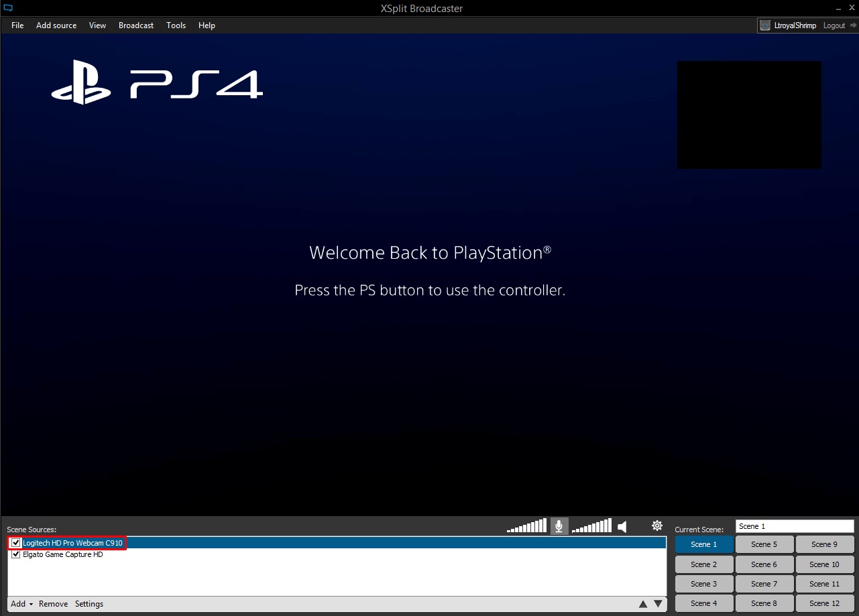Switch to Scene 8
Screen dimensions: 859x616
click(x=764, y=603)
